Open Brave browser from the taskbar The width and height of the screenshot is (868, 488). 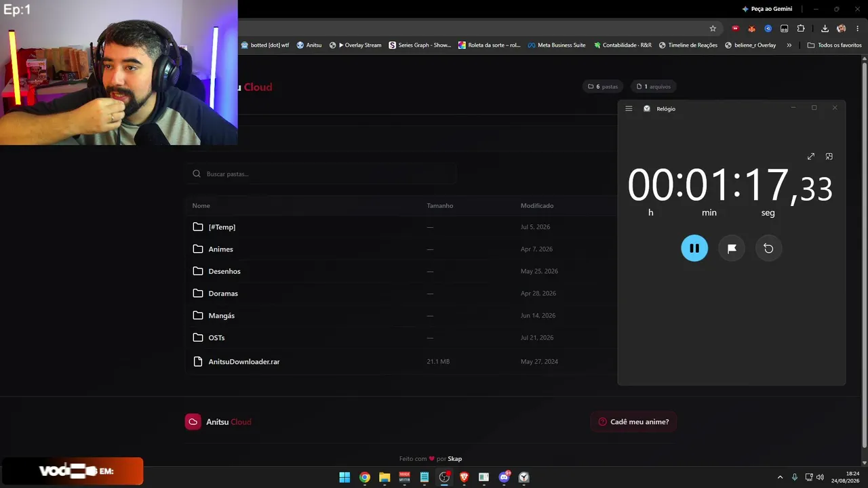coord(464,477)
